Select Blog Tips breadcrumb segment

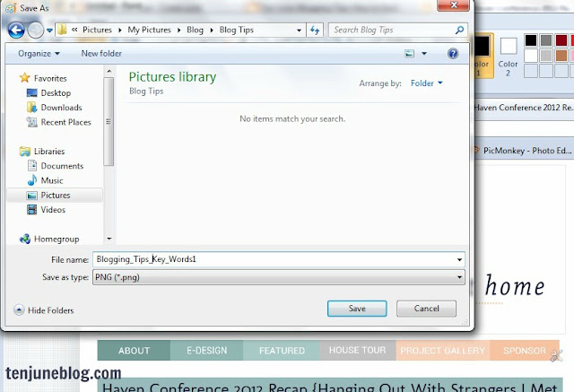tap(237, 30)
